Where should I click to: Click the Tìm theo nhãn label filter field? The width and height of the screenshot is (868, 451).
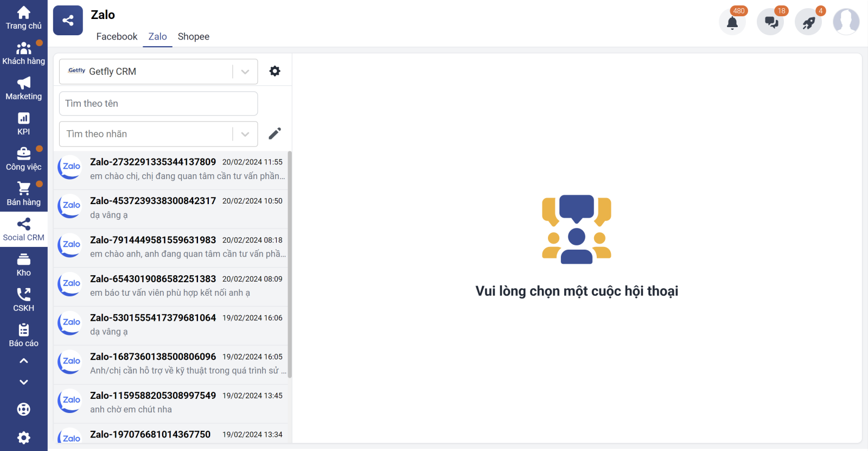coord(158,134)
